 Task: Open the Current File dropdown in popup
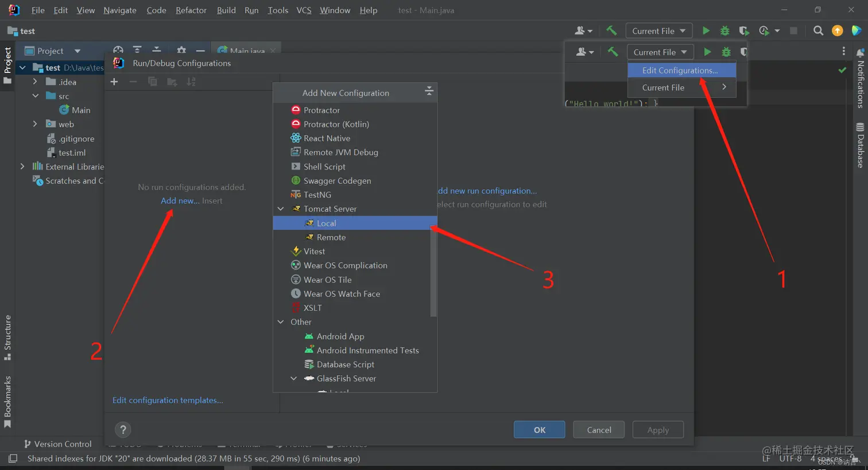[660, 52]
